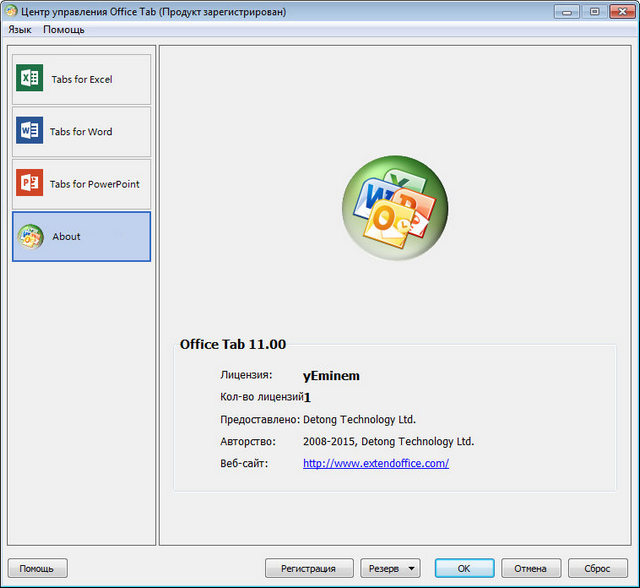The width and height of the screenshot is (640, 588).
Task: Confirm with the OK button
Action: click(x=464, y=568)
